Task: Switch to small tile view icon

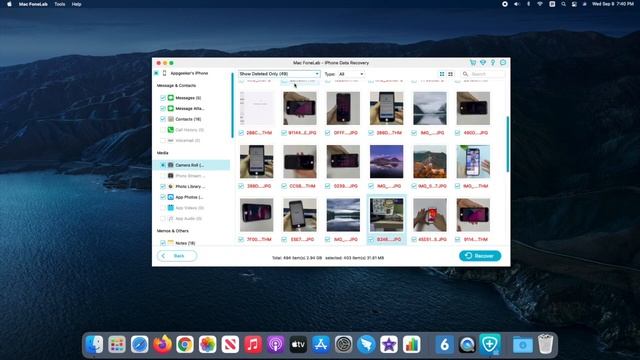Action: click(x=451, y=74)
